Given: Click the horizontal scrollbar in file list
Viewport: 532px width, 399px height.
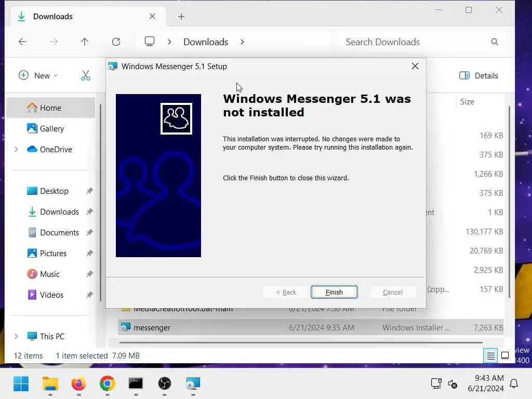Looking at the screenshot, I should pos(300,342).
